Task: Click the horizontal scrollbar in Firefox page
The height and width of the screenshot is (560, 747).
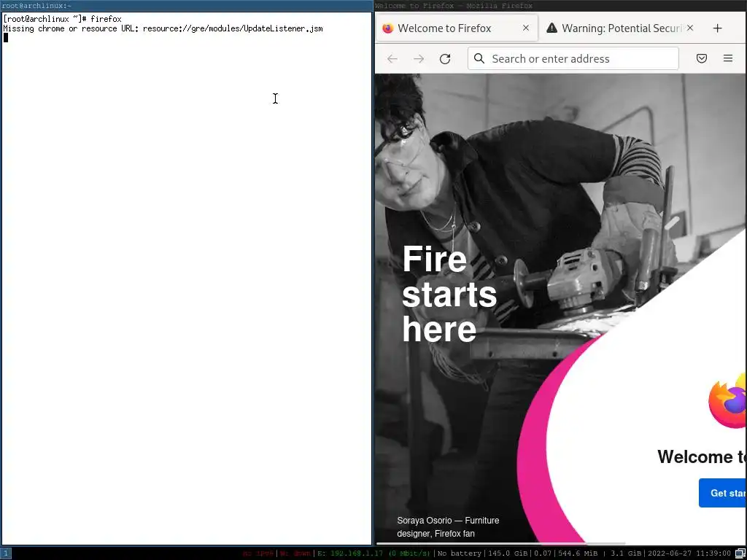Action: point(500,543)
